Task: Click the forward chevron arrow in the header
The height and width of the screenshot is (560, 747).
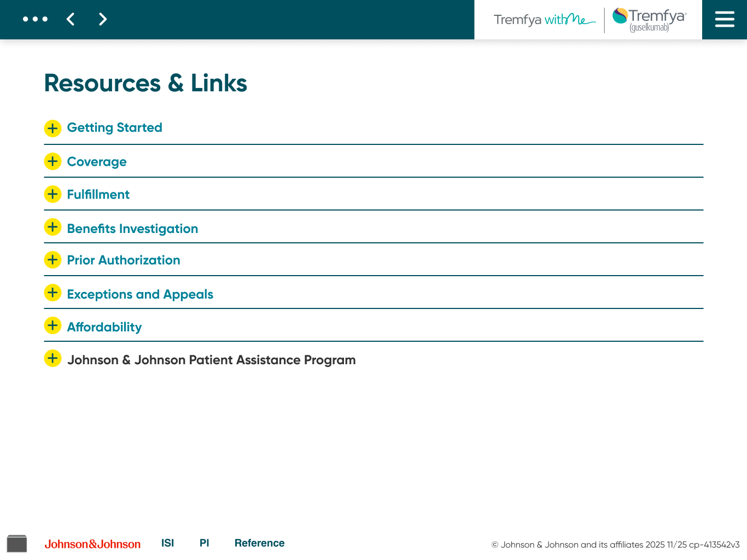Action: 103,19
